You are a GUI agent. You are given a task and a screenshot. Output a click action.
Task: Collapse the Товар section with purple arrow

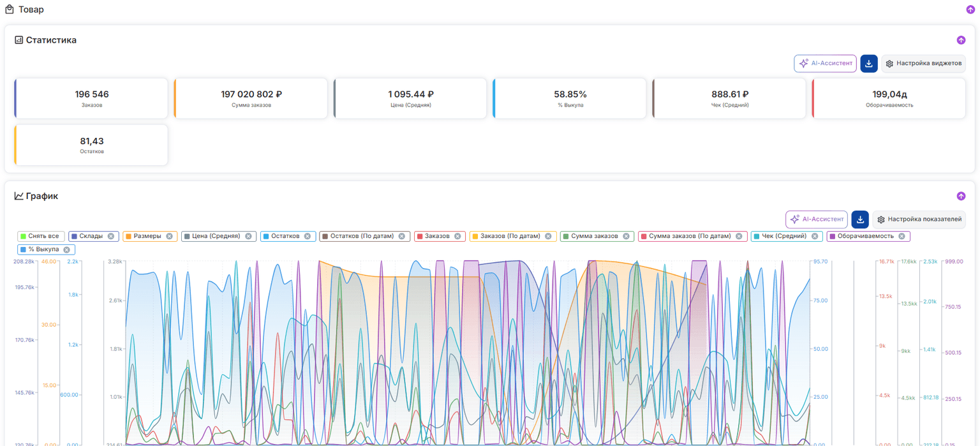pos(970,10)
